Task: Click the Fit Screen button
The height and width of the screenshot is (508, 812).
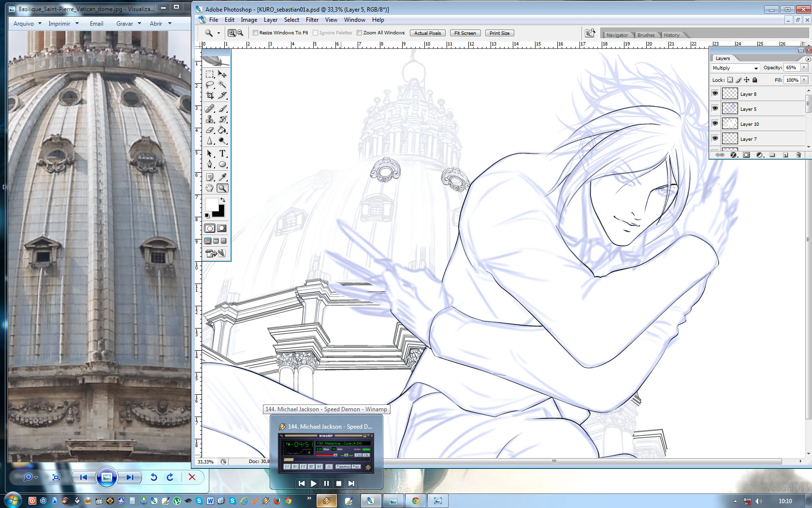Action: tap(465, 33)
